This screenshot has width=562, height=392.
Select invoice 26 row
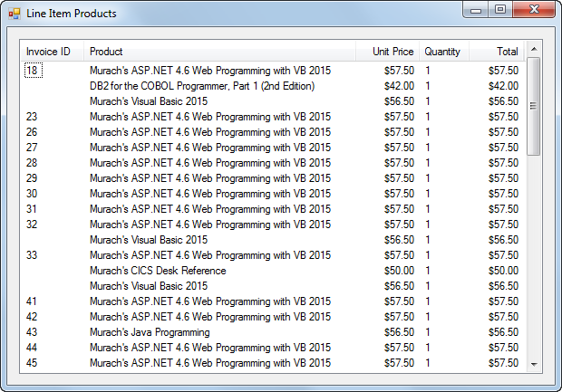273,132
